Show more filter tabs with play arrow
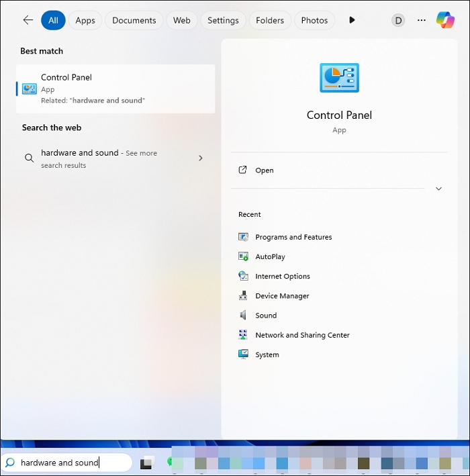 click(x=352, y=20)
